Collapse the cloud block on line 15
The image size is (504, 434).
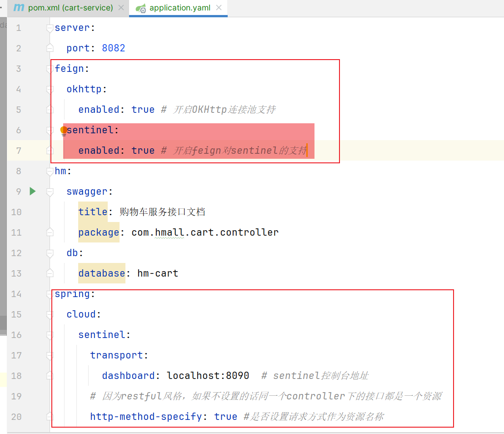[x=50, y=315]
